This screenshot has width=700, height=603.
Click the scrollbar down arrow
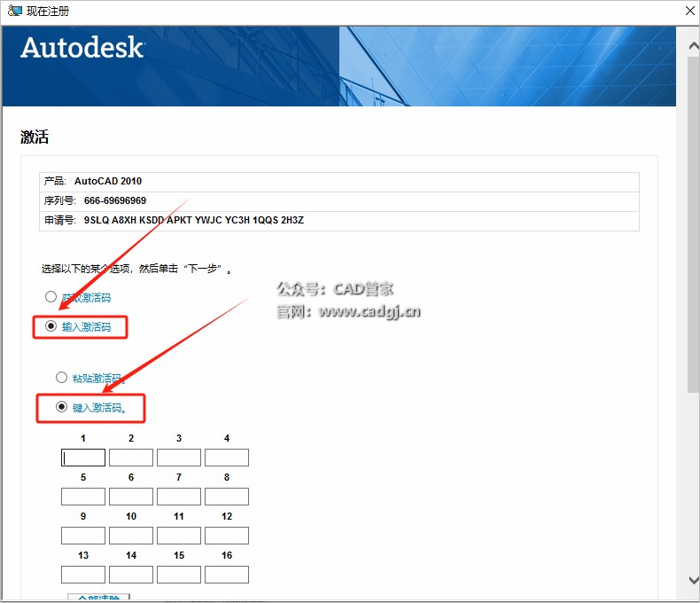[x=693, y=580]
